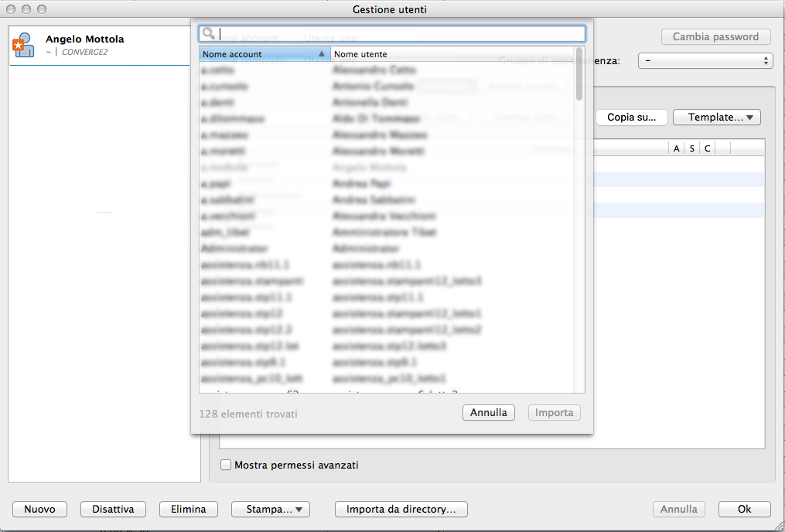Click the sort arrow on Nome account

click(322, 55)
